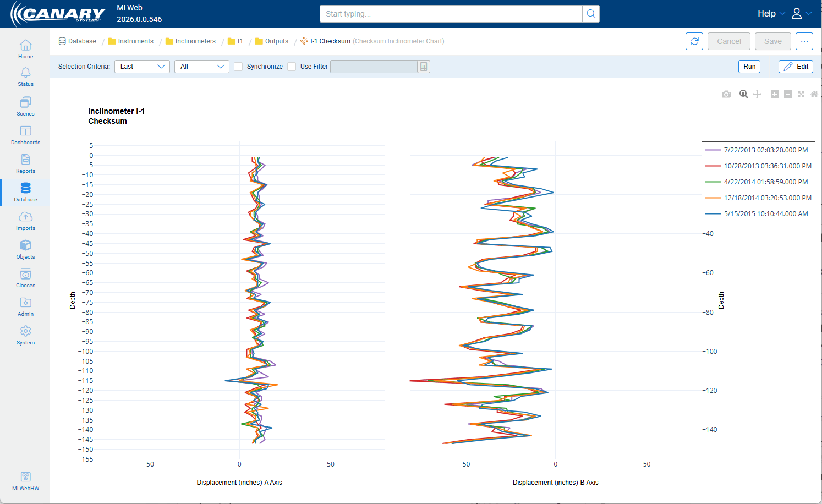Screen dimensions: 822x504
Task: Check the Use Filter checkbox
Action: point(292,67)
